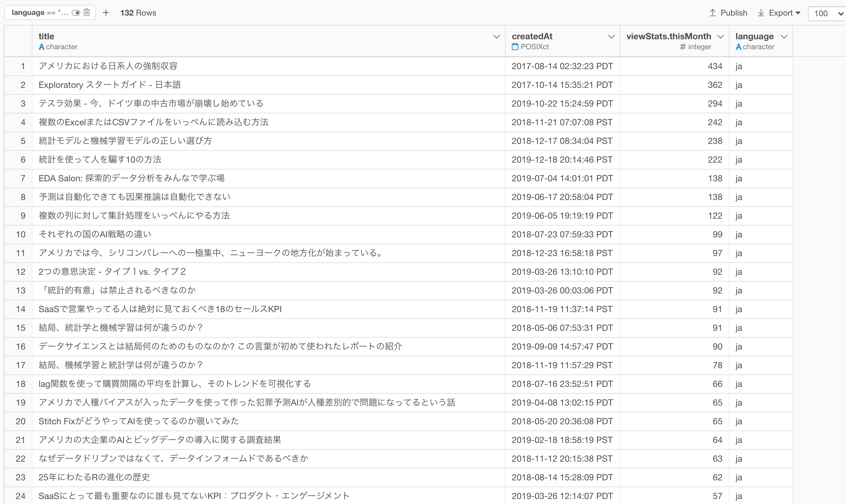This screenshot has width=846, height=504.
Task: Click the createdAt calendar type icon
Action: tap(515, 47)
